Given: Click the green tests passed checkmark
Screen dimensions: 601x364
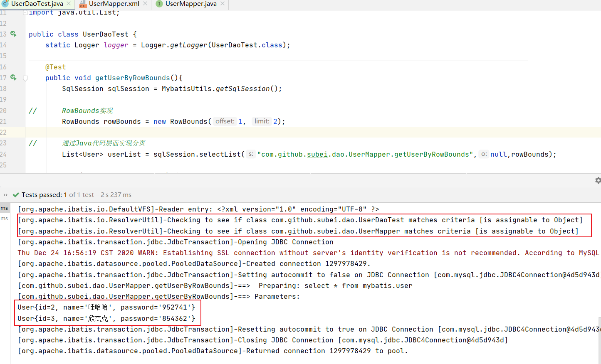Looking at the screenshot, I should coord(16,195).
